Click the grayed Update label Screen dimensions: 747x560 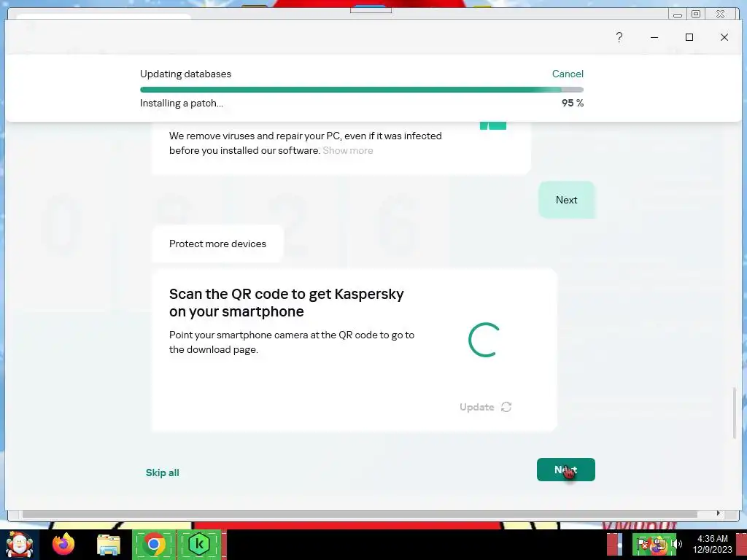click(x=476, y=407)
